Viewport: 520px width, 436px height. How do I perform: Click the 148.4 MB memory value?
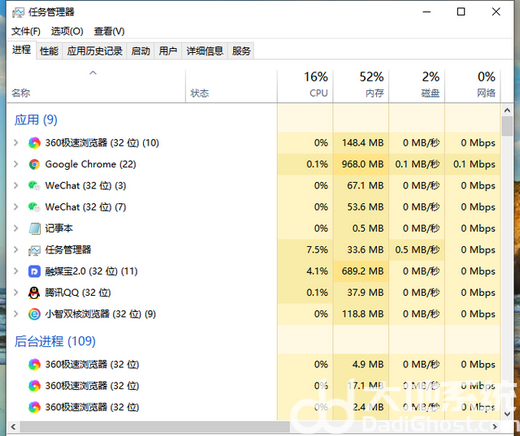[x=363, y=143]
